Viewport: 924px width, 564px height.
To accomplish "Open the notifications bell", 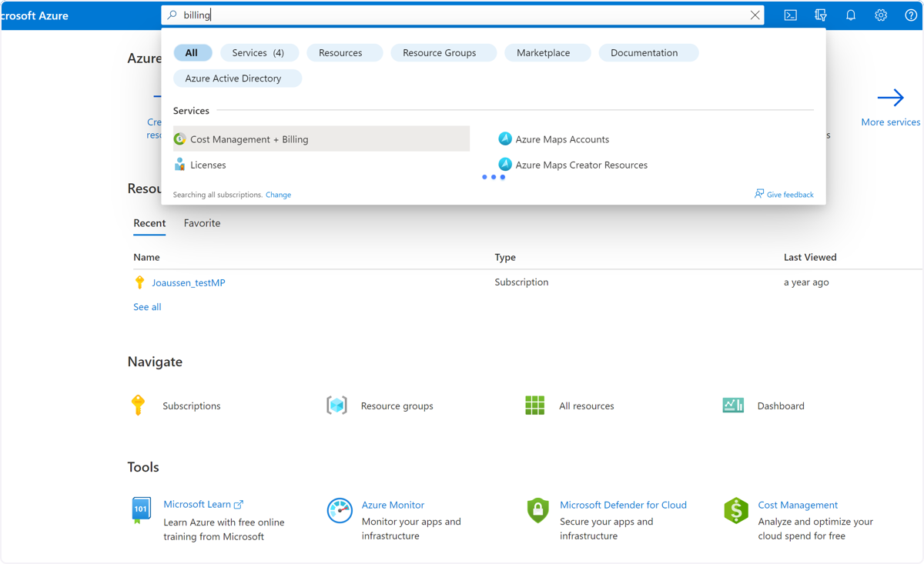I will tap(851, 15).
